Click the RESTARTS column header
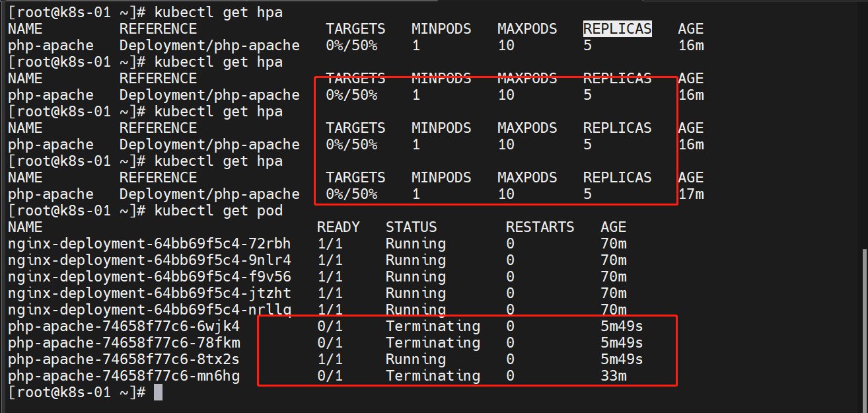Image resolution: width=868 pixels, height=413 pixels. pos(540,227)
